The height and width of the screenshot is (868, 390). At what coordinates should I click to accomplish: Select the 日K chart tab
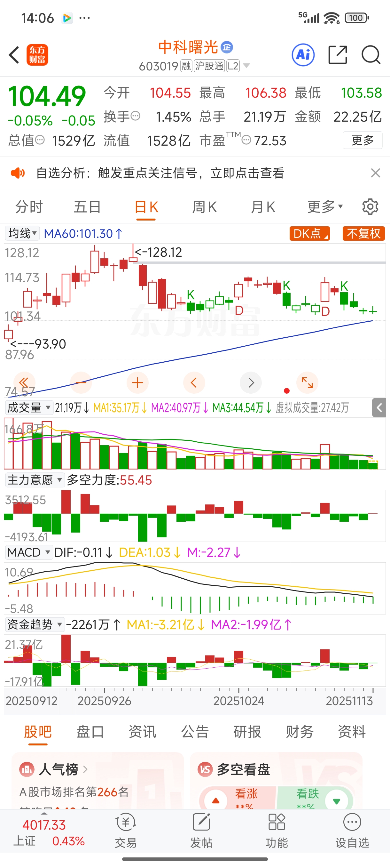click(x=146, y=206)
